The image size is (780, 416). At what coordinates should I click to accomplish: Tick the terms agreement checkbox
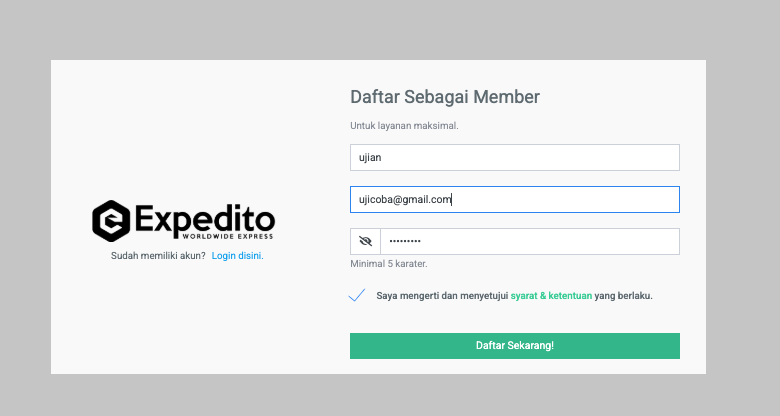tap(357, 295)
